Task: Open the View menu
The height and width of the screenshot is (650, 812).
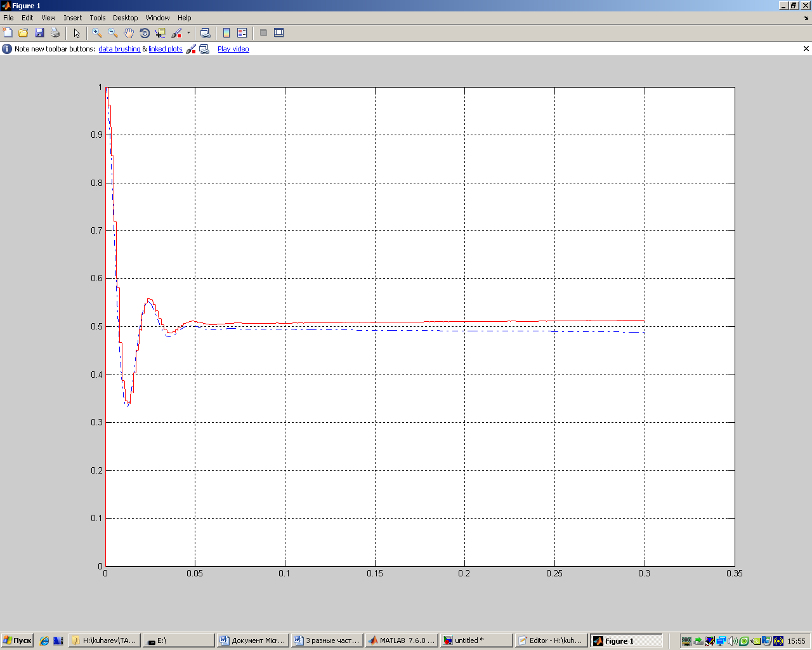Action: click(x=48, y=18)
